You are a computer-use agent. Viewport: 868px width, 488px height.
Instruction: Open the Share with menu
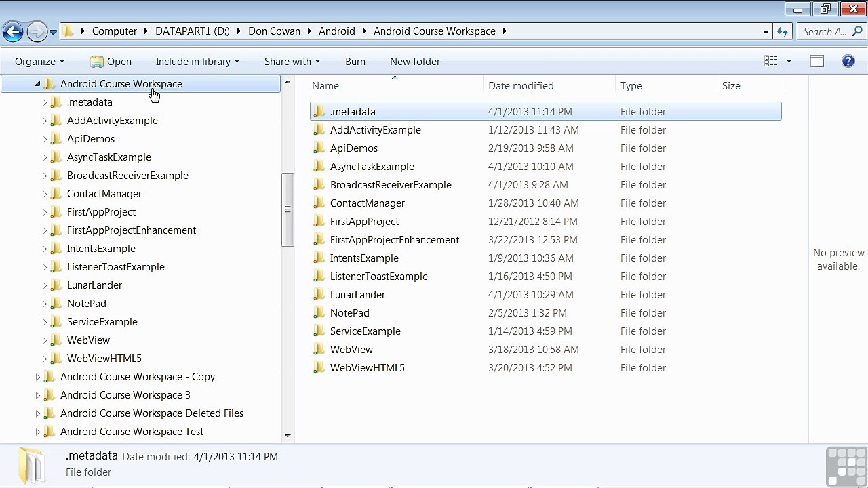pos(292,61)
